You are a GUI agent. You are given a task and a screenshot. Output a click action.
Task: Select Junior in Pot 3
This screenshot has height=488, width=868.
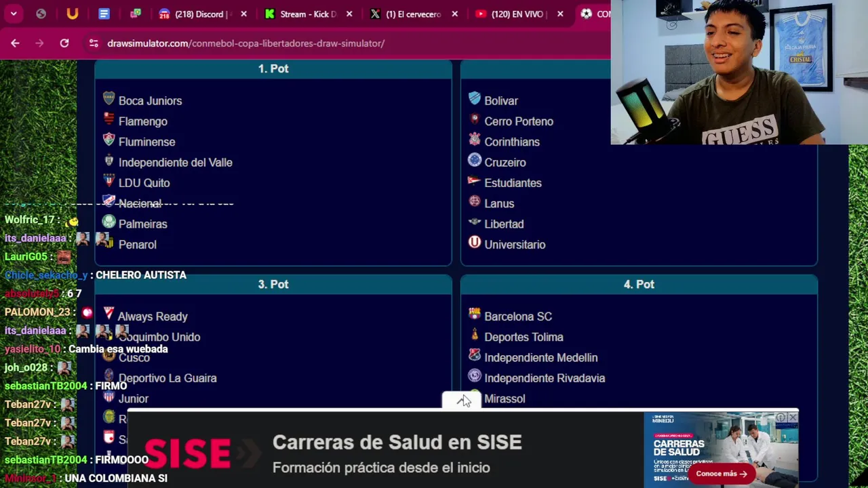point(134,399)
